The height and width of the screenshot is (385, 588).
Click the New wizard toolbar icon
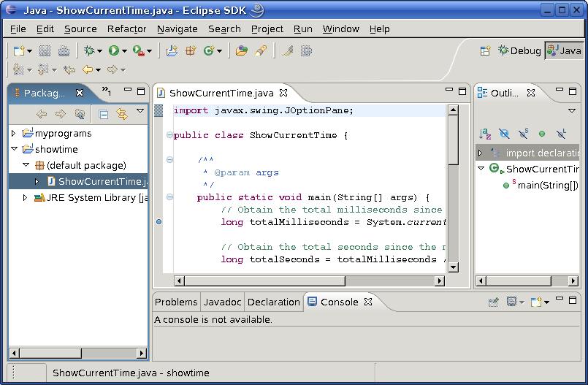pyautogui.click(x=19, y=50)
